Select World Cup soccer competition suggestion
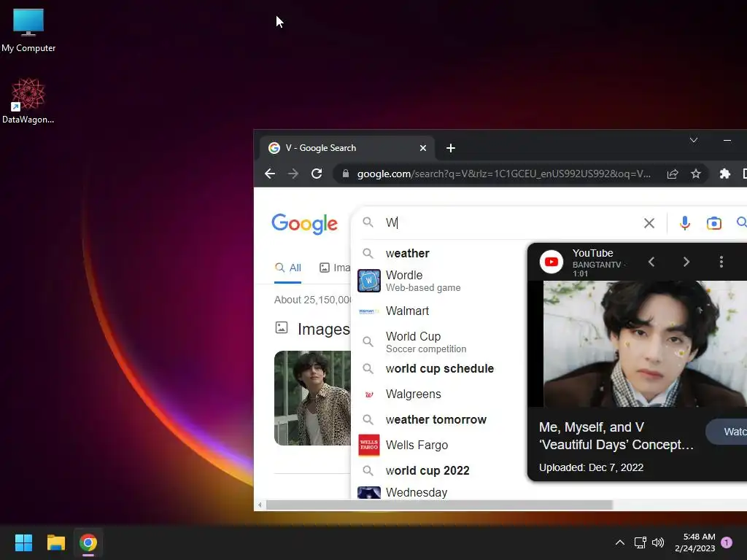 coord(438,342)
